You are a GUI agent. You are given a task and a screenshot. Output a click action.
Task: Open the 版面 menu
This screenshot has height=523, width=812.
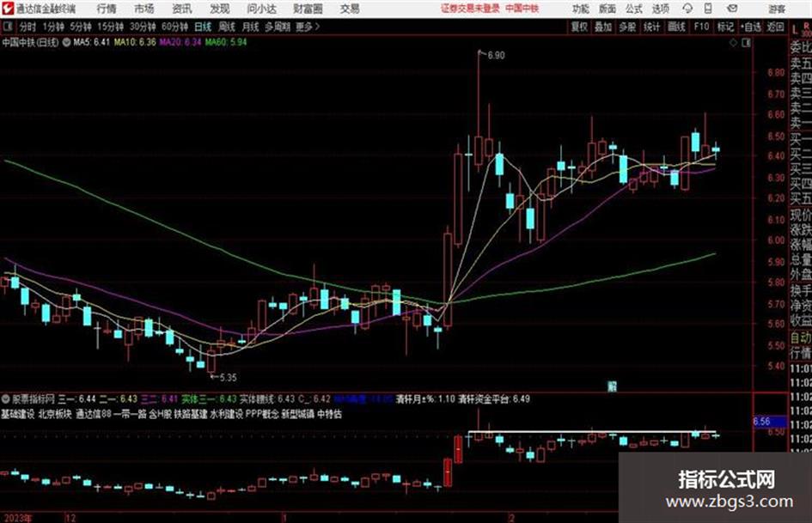coord(607,9)
